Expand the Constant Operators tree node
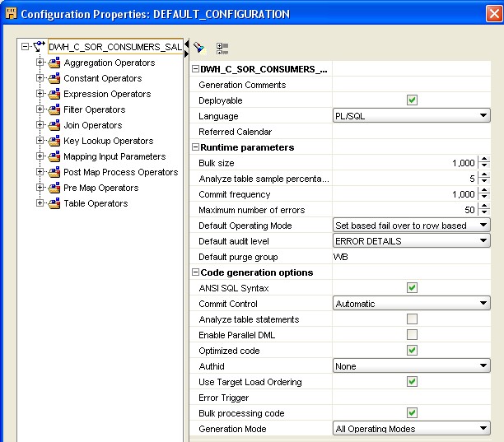 click(x=39, y=78)
